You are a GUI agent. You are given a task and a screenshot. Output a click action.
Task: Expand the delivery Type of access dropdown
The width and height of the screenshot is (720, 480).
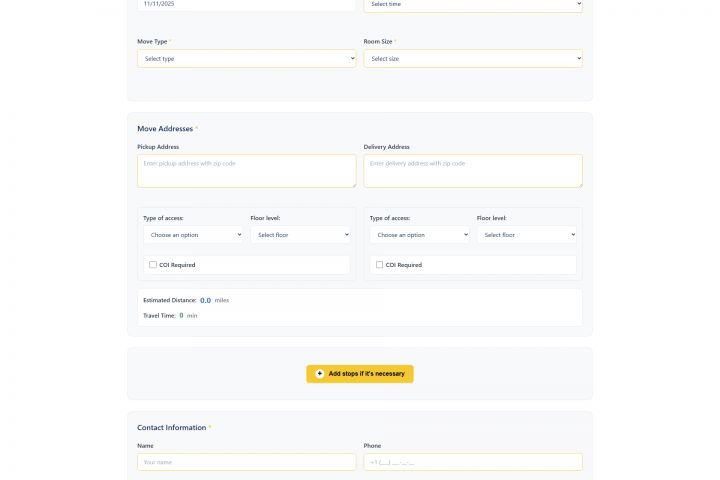[x=419, y=235]
